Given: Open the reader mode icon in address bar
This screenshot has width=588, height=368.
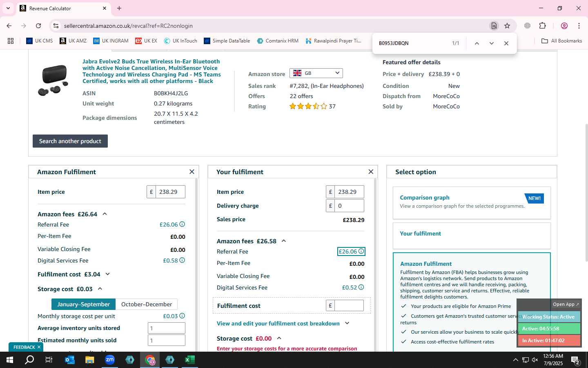Looking at the screenshot, I should (494, 26).
